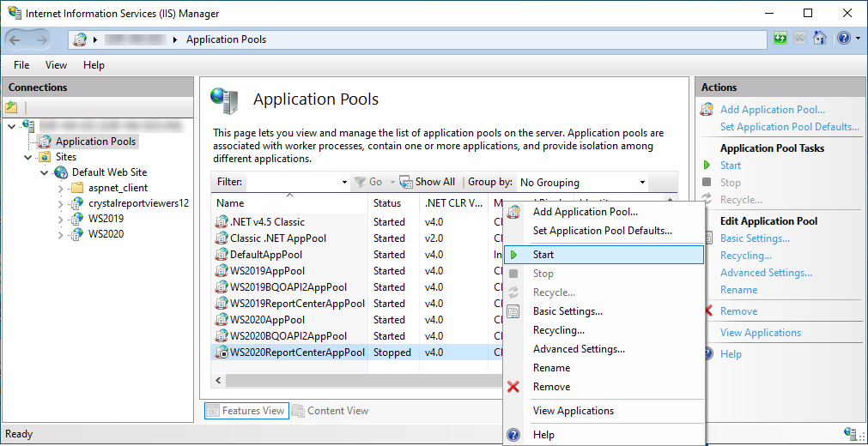Click the red X Remove icon in context menu
This screenshot has height=446, width=868.
click(513, 387)
